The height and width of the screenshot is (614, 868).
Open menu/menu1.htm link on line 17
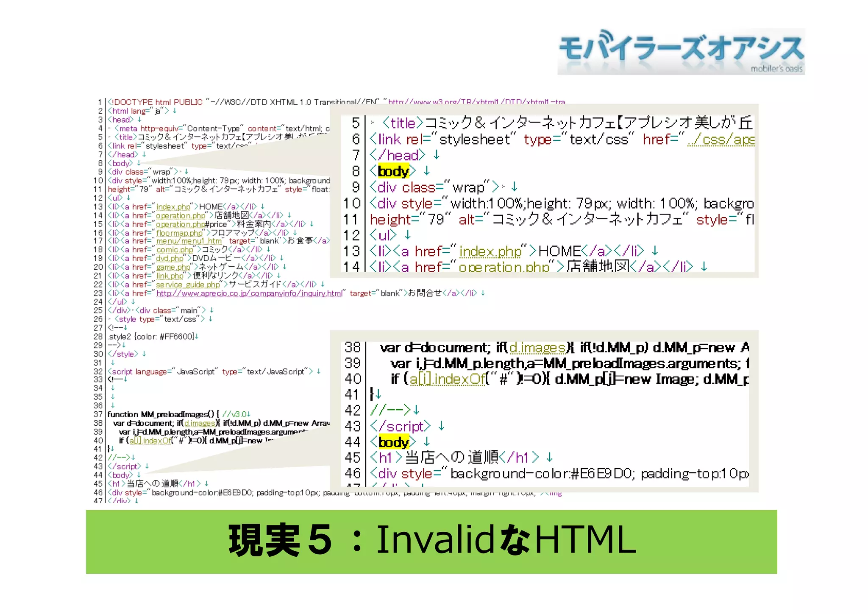tap(189, 241)
